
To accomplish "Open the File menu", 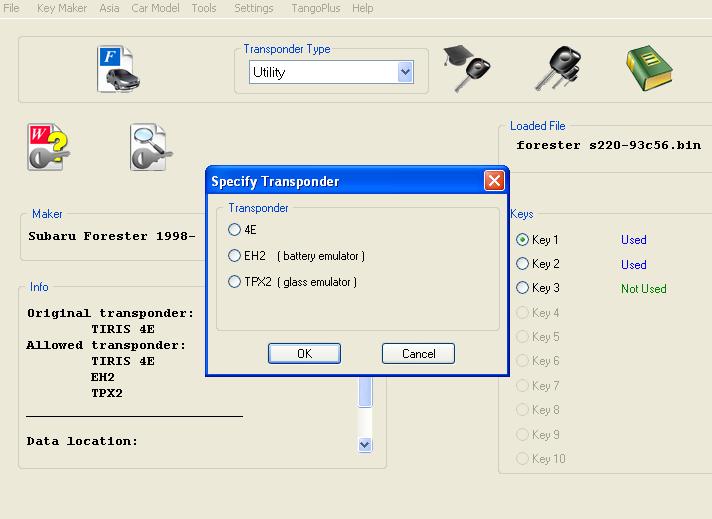I will click(11, 8).
